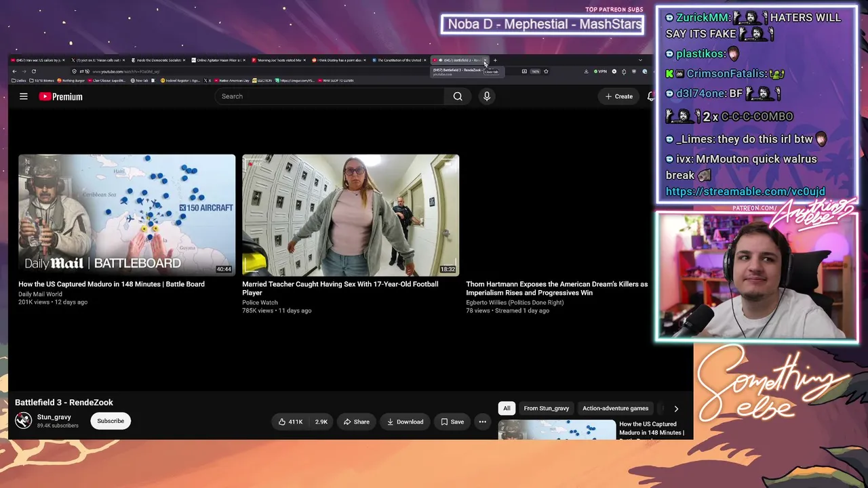
Task: Click the Share button
Action: point(356,422)
